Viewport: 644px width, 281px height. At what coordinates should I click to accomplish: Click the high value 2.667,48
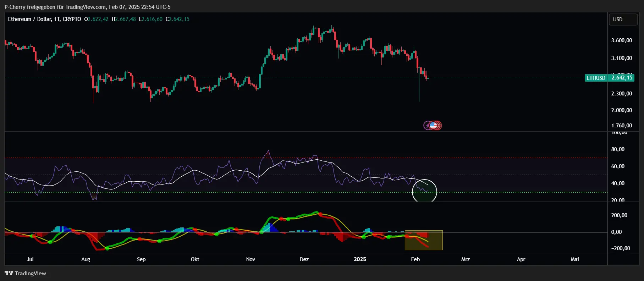coord(125,19)
